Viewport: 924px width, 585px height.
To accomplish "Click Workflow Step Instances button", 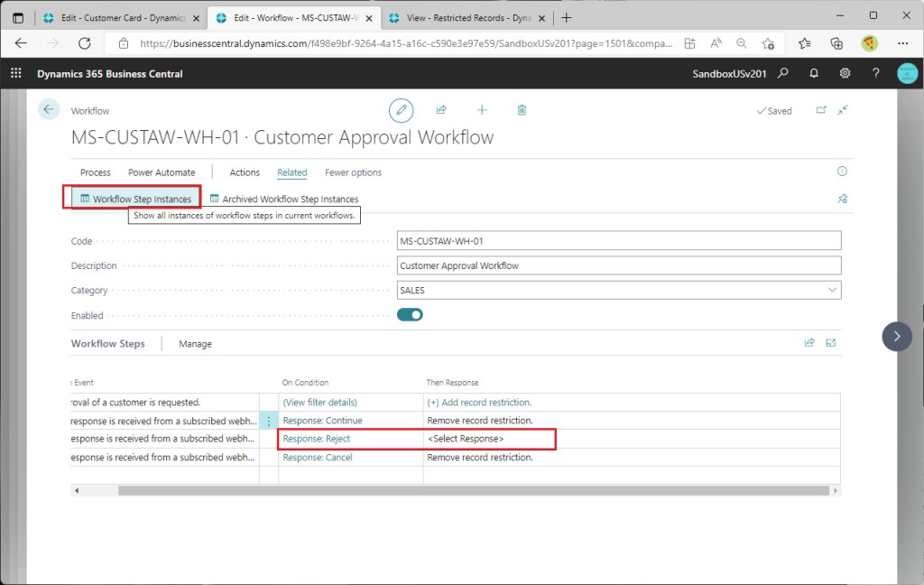I will point(135,199).
